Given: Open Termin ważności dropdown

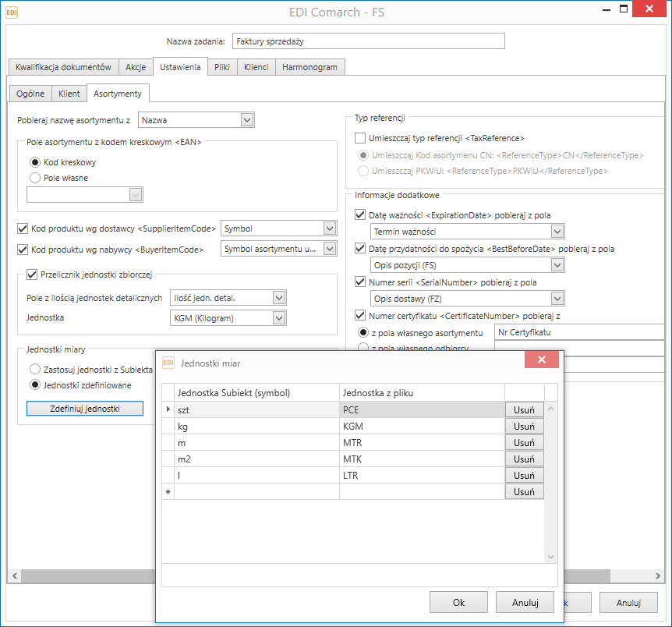Looking at the screenshot, I should tap(557, 232).
